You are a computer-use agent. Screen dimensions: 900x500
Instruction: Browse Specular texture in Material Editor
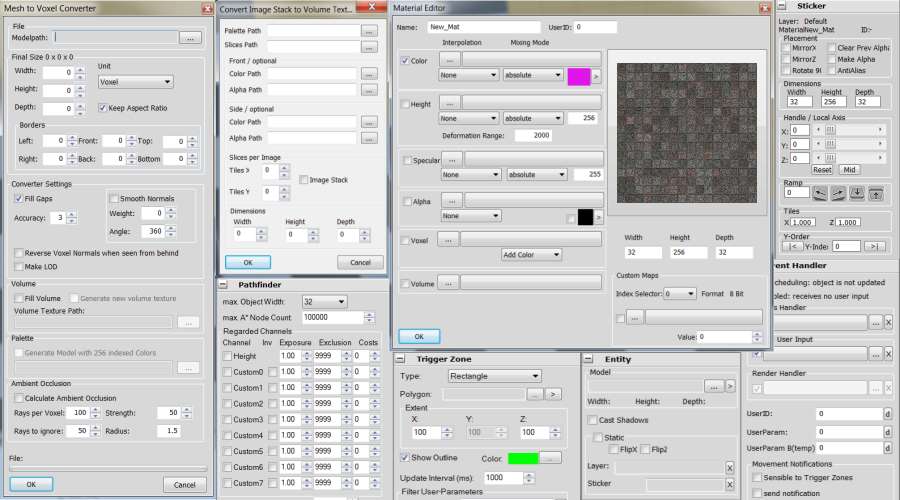pos(452,160)
